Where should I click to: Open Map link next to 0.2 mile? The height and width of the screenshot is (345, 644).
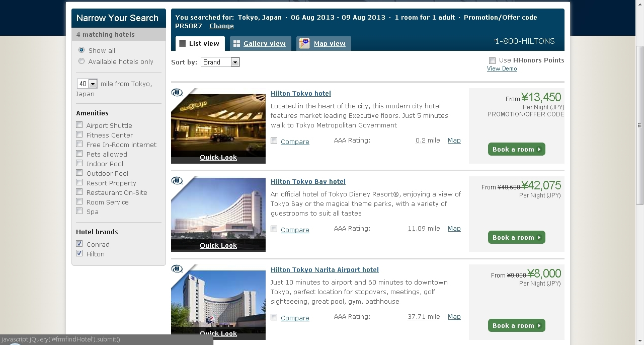pos(454,141)
